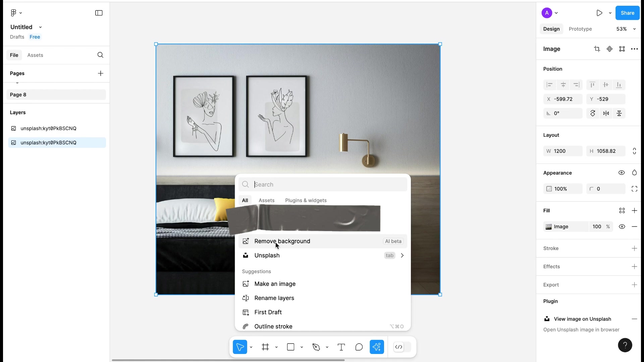This screenshot has height=362, width=644.
Task: Open Pen tool options dropdown arrow
Action: 327,347
